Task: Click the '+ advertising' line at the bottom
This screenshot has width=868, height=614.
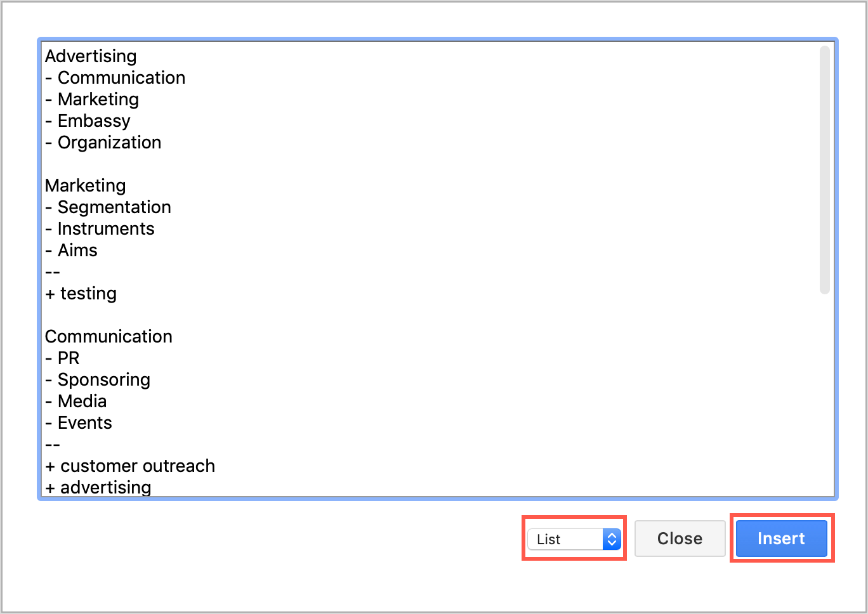Action: [x=98, y=487]
